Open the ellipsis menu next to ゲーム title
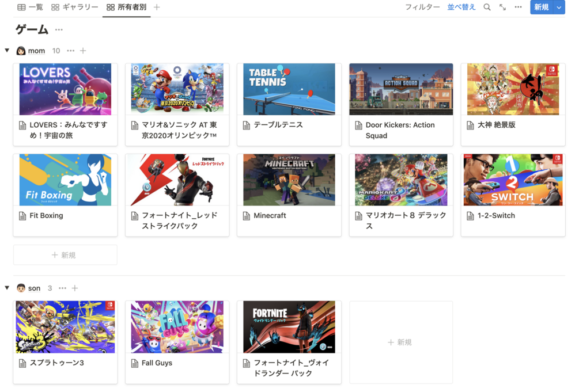This screenshot has height=392, width=579. click(x=59, y=29)
